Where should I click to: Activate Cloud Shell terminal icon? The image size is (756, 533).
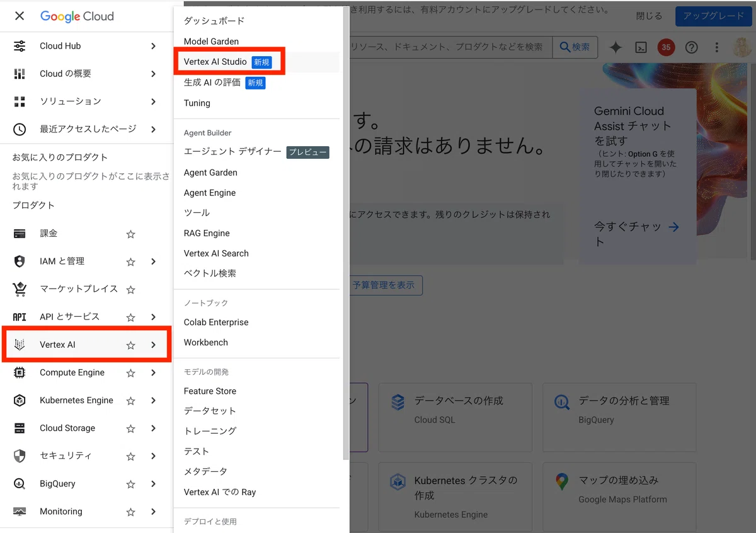(641, 47)
